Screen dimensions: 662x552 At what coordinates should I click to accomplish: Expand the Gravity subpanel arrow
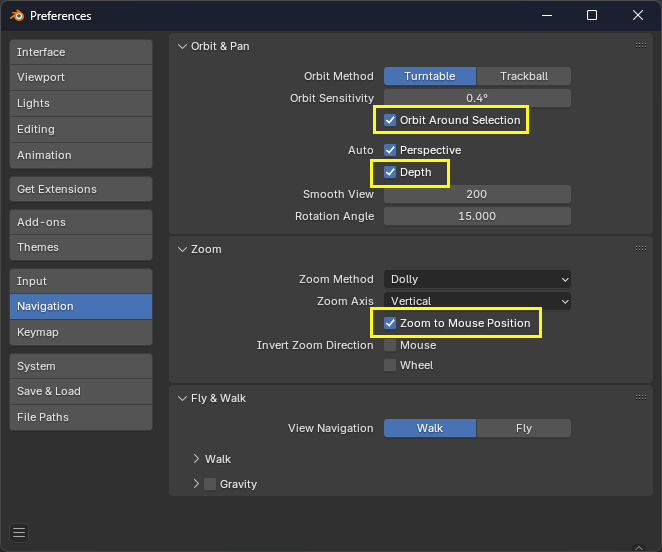(x=196, y=484)
